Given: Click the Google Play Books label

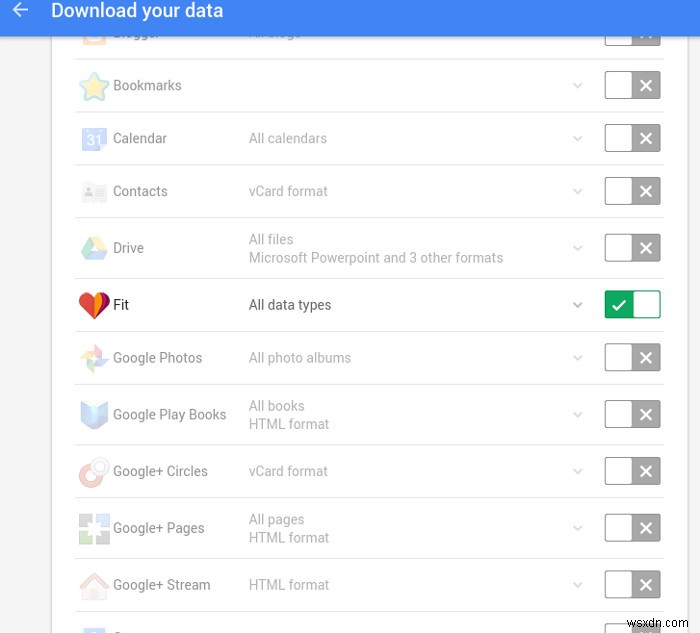Looking at the screenshot, I should (170, 415).
